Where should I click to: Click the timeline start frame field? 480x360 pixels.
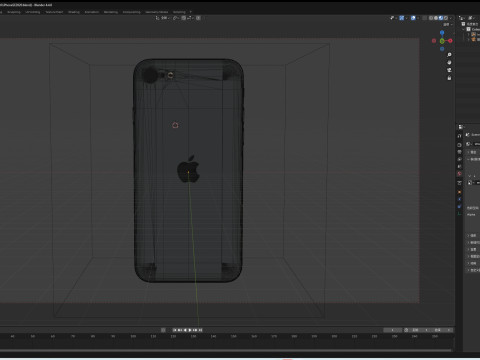(418, 330)
